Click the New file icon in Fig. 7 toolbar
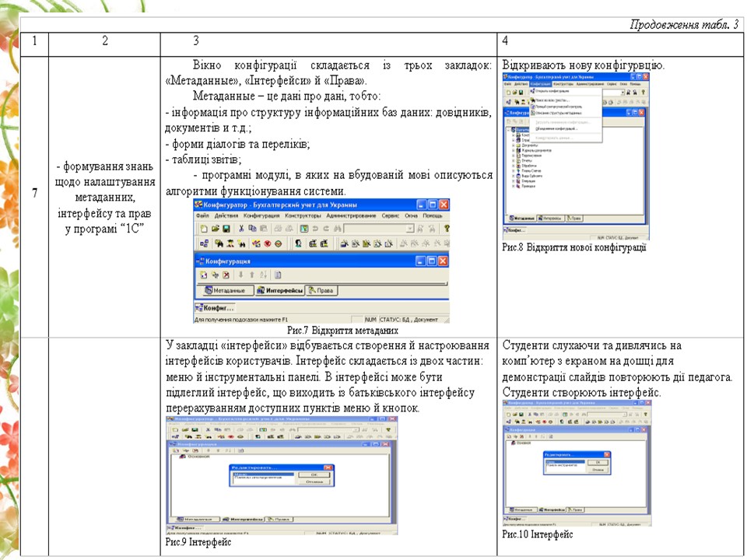Viewport: 747px width, 560px height. click(x=202, y=229)
